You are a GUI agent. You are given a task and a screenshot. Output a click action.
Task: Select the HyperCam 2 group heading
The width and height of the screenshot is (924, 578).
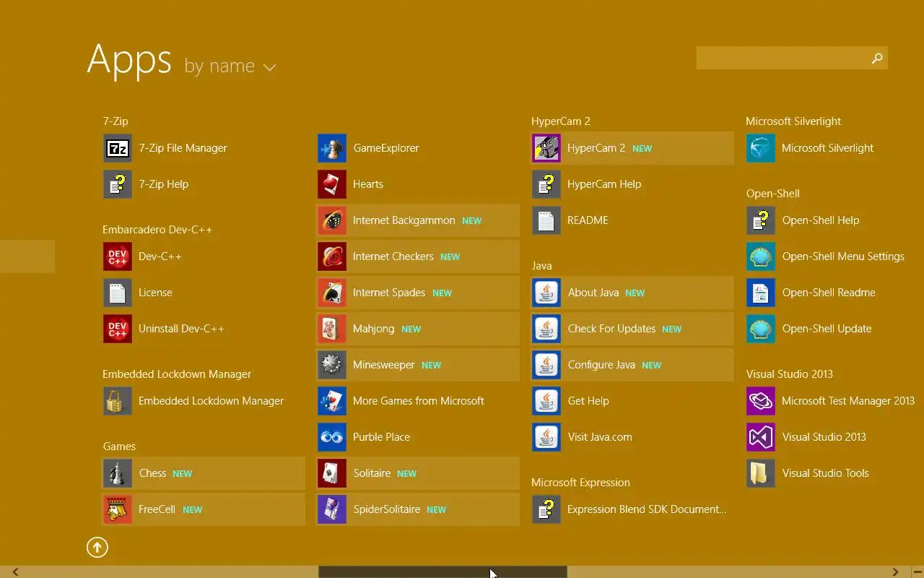[561, 121]
